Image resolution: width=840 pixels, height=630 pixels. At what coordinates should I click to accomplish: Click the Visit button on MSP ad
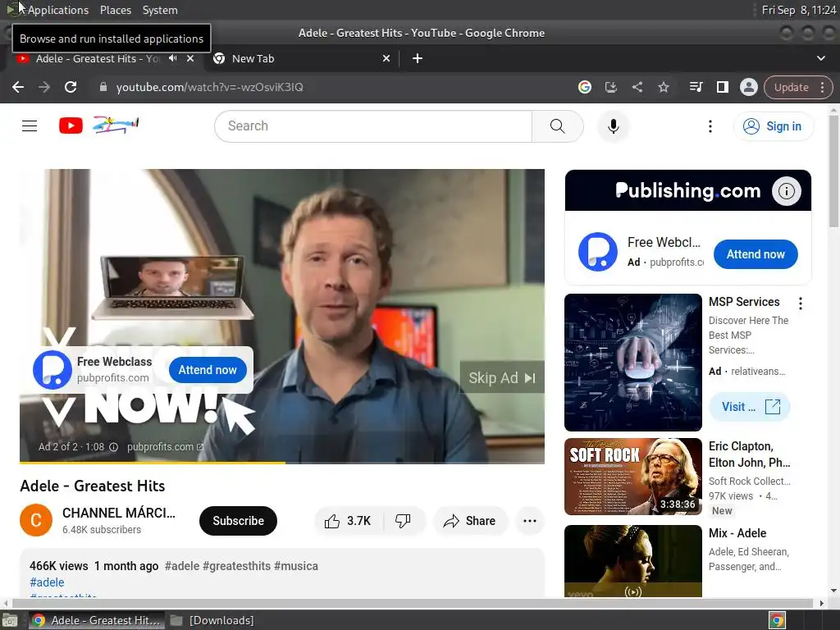[x=750, y=407]
